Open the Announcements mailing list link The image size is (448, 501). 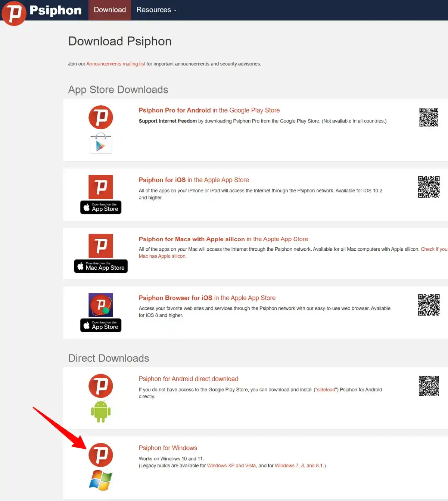click(x=116, y=64)
